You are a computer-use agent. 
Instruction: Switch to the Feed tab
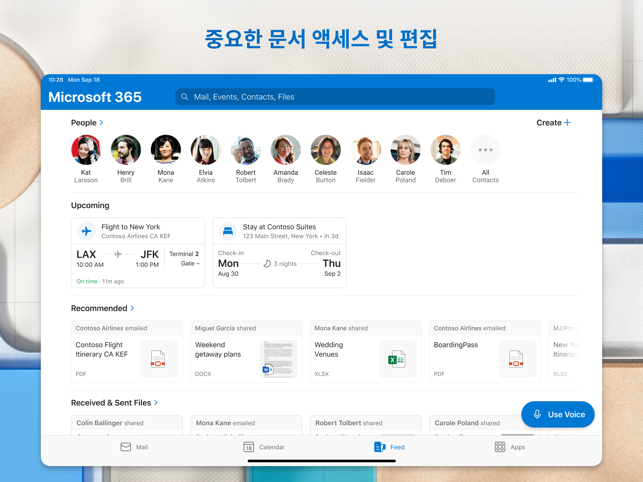(x=389, y=447)
